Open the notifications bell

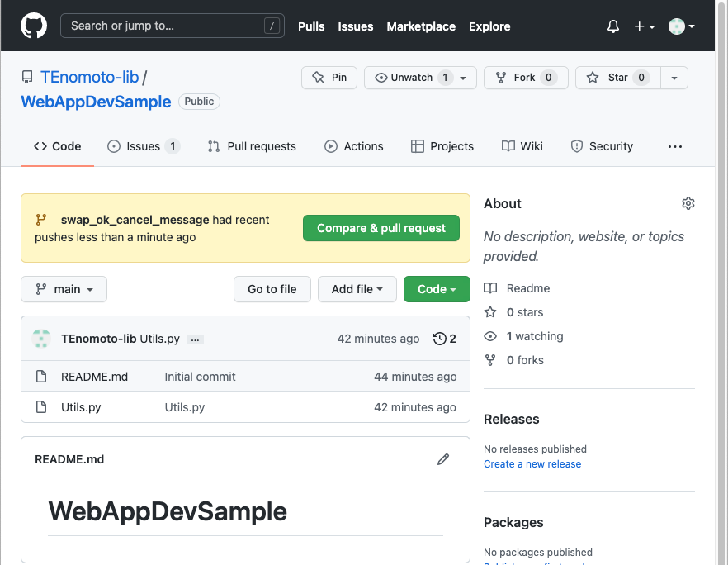click(612, 26)
